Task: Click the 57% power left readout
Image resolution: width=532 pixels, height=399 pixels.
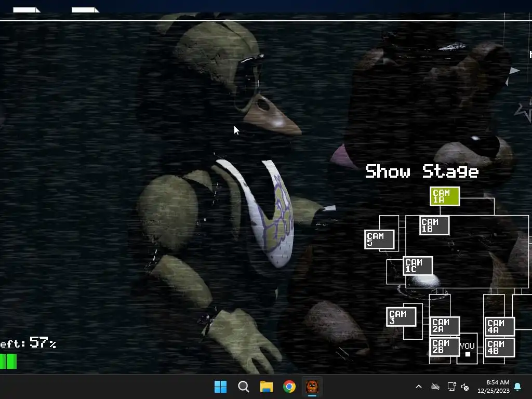Action: tap(28, 343)
